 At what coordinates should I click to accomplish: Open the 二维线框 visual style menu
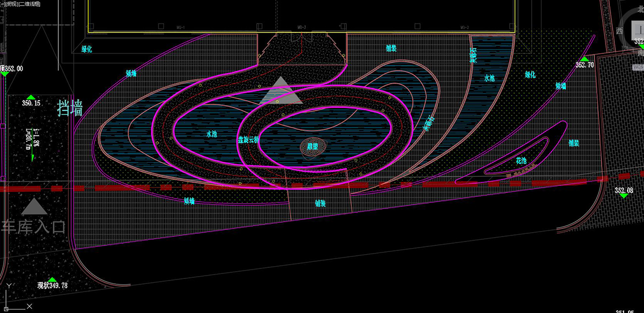[x=29, y=3]
